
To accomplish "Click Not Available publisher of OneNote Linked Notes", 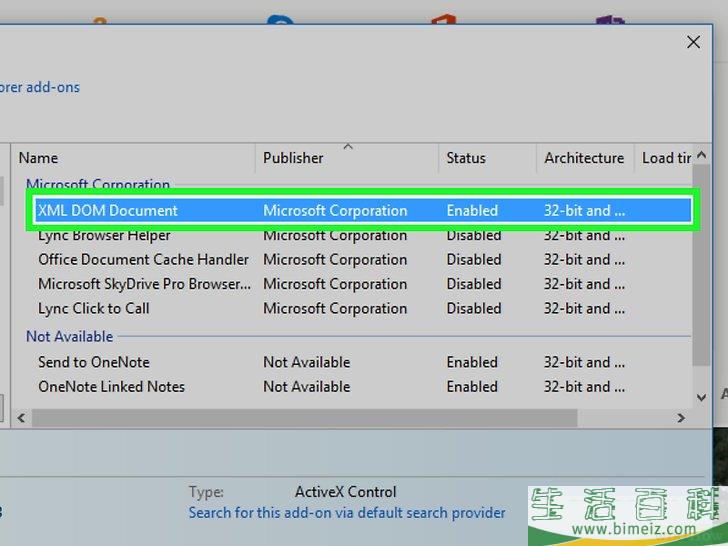I will (x=306, y=386).
